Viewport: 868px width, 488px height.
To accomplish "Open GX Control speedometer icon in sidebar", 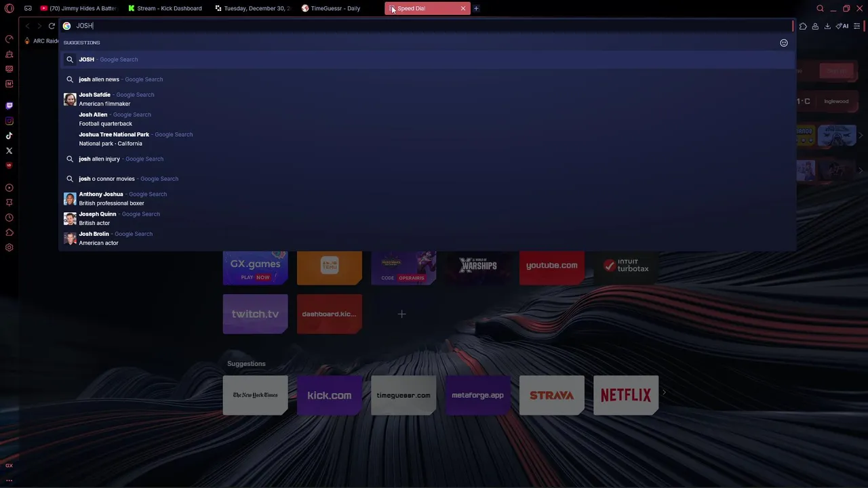I will pos(9,39).
